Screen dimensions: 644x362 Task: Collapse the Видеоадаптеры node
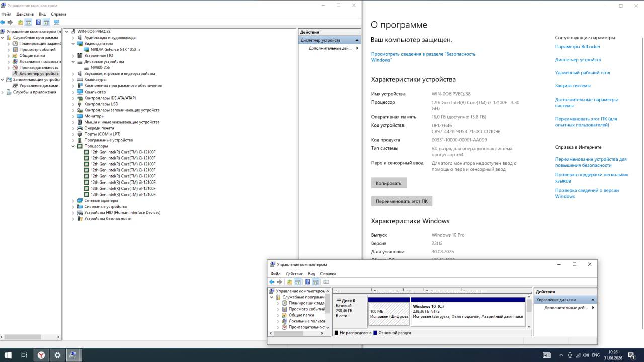coord(73,44)
